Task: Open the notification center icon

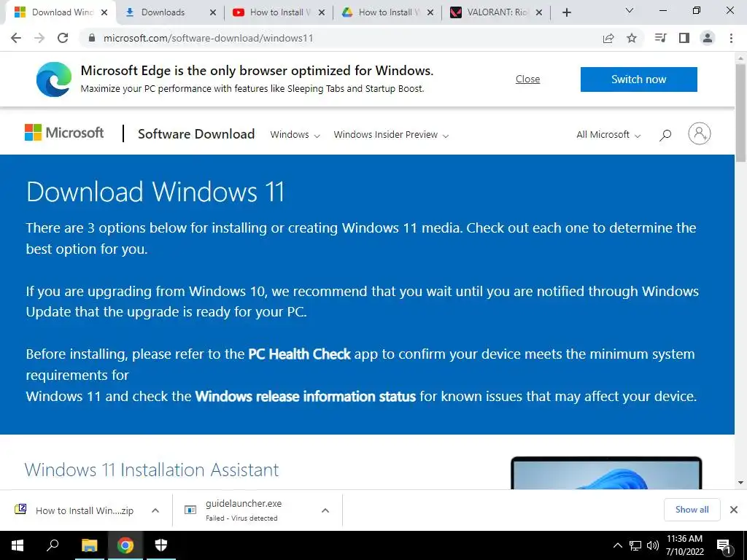Action: click(724, 545)
